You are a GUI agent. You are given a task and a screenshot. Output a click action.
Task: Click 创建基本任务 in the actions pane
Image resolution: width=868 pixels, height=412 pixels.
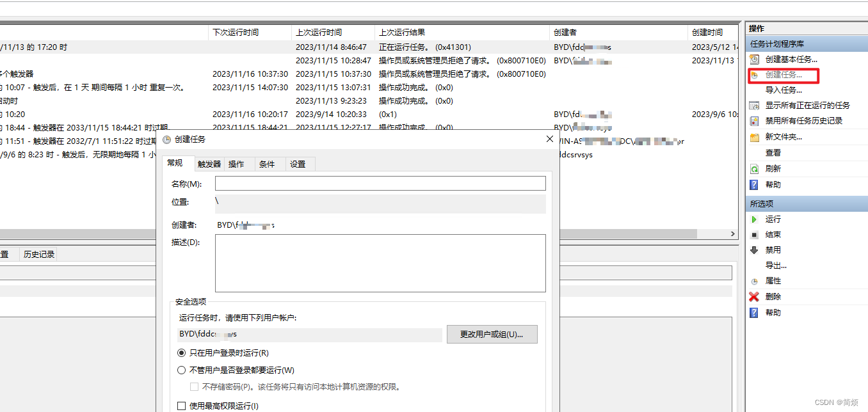click(x=791, y=59)
